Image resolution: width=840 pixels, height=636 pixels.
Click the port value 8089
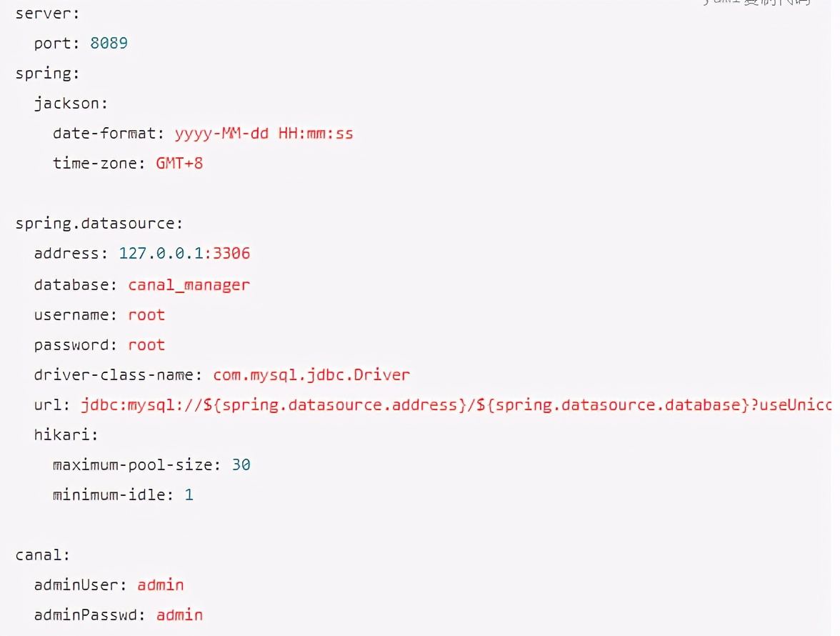[x=109, y=44]
